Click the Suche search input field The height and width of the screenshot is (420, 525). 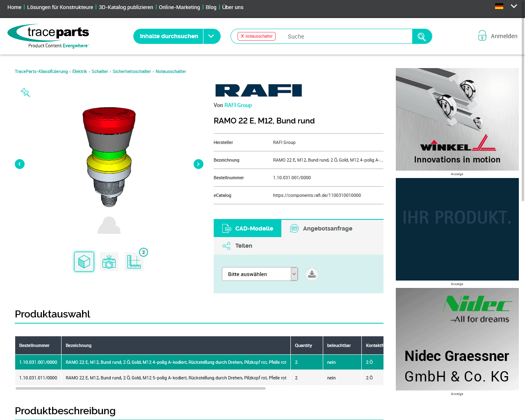coord(347,37)
